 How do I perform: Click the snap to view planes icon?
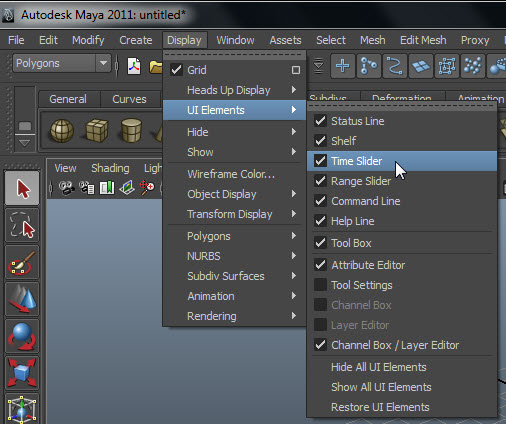coord(421,66)
